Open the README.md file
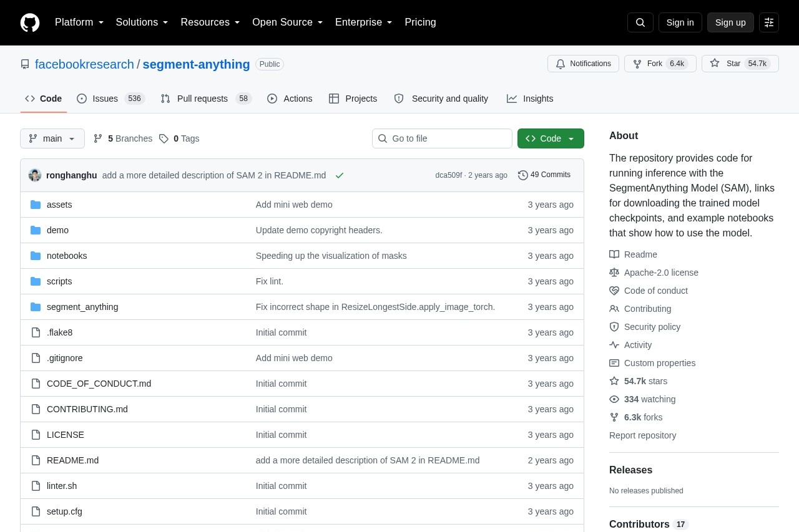 coord(72,460)
